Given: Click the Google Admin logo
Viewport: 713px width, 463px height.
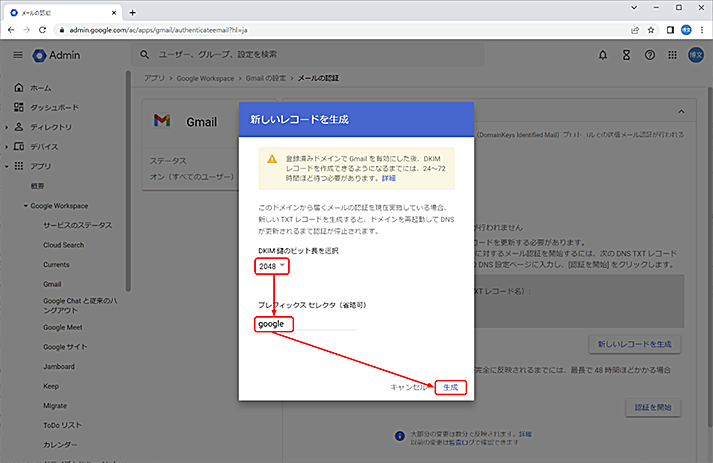Looking at the screenshot, I should point(56,55).
